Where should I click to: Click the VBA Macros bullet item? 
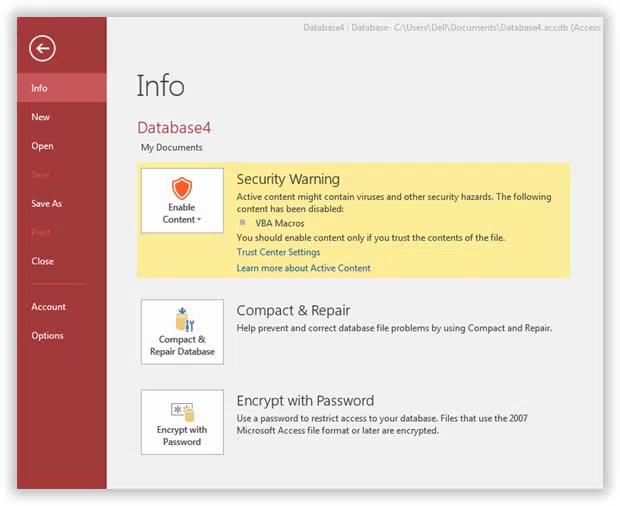pyautogui.click(x=280, y=223)
